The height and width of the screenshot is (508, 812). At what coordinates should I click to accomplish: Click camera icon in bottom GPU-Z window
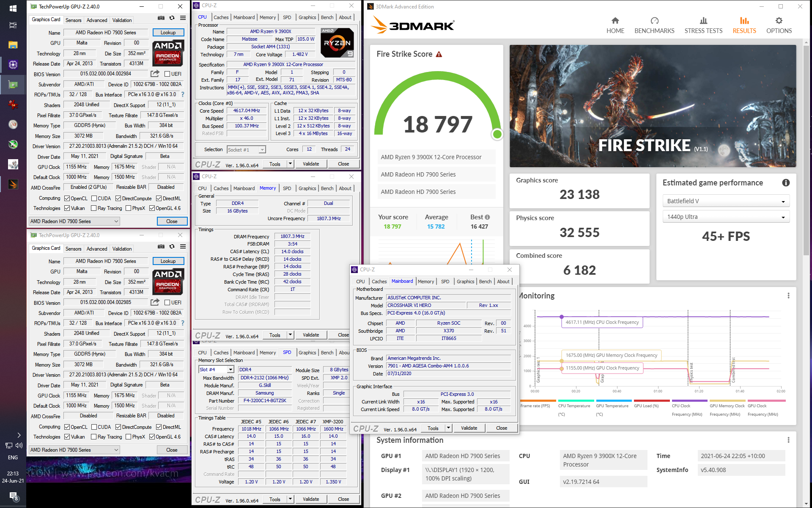coord(161,246)
